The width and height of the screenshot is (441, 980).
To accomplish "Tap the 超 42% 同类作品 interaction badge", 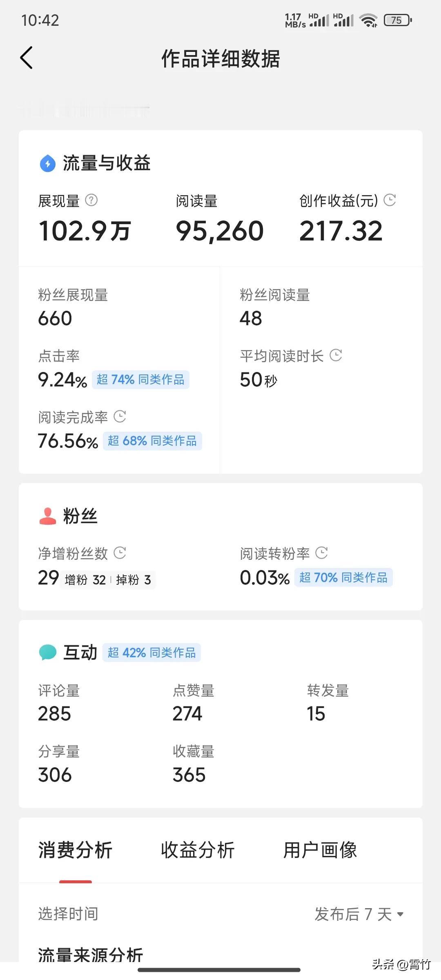I will point(151,653).
